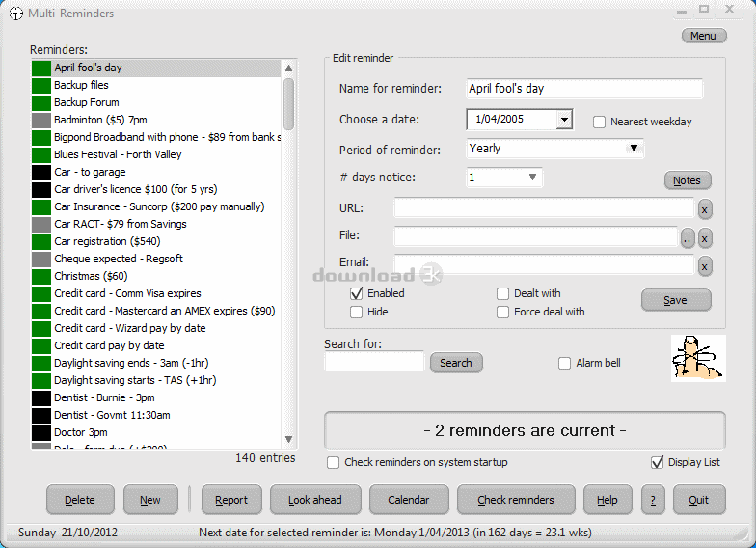This screenshot has width=756, height=548.
Task: Click the Multi-Reminders title bar app icon
Action: click(x=15, y=14)
